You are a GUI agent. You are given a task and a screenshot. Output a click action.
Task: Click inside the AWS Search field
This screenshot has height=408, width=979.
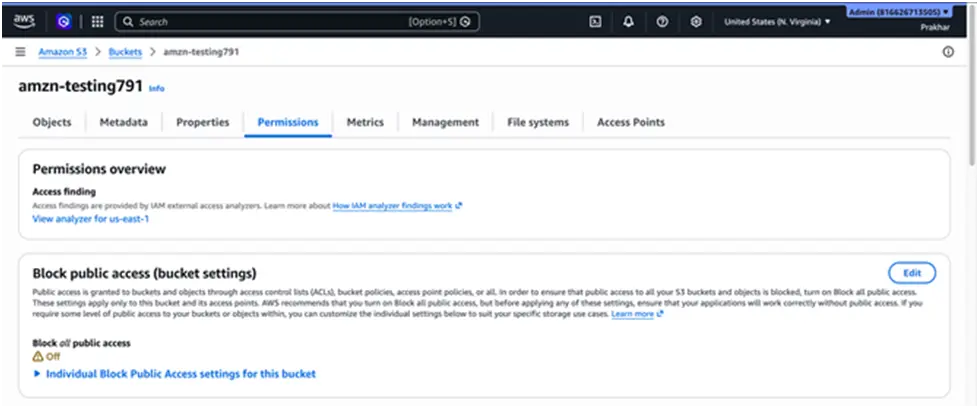[x=297, y=22]
